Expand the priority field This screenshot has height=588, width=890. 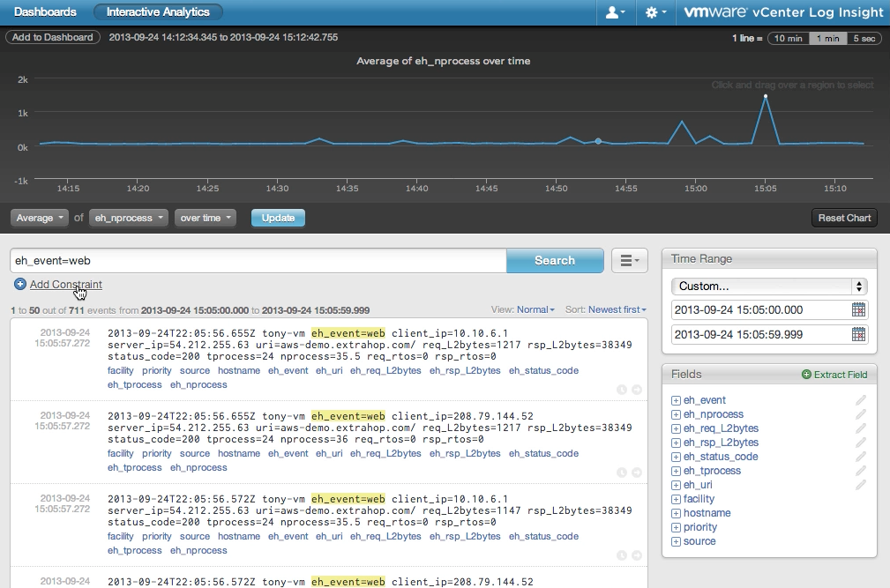[x=676, y=527]
